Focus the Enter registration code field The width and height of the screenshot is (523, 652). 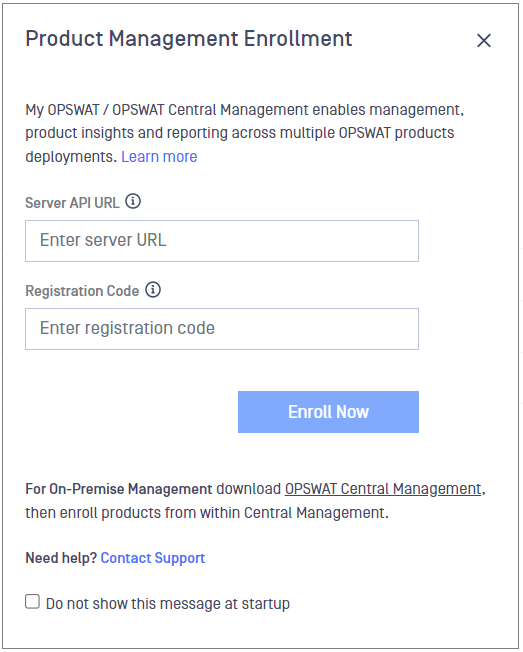coord(222,328)
